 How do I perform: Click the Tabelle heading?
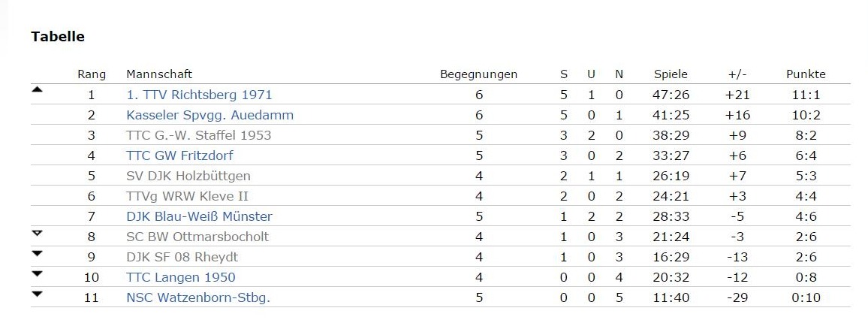coord(58,37)
